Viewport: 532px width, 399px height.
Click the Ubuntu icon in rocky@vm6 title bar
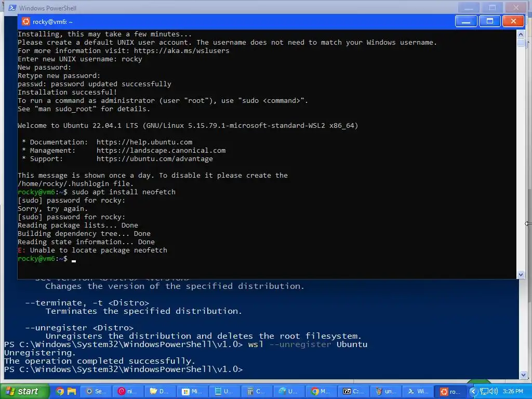[26, 21]
